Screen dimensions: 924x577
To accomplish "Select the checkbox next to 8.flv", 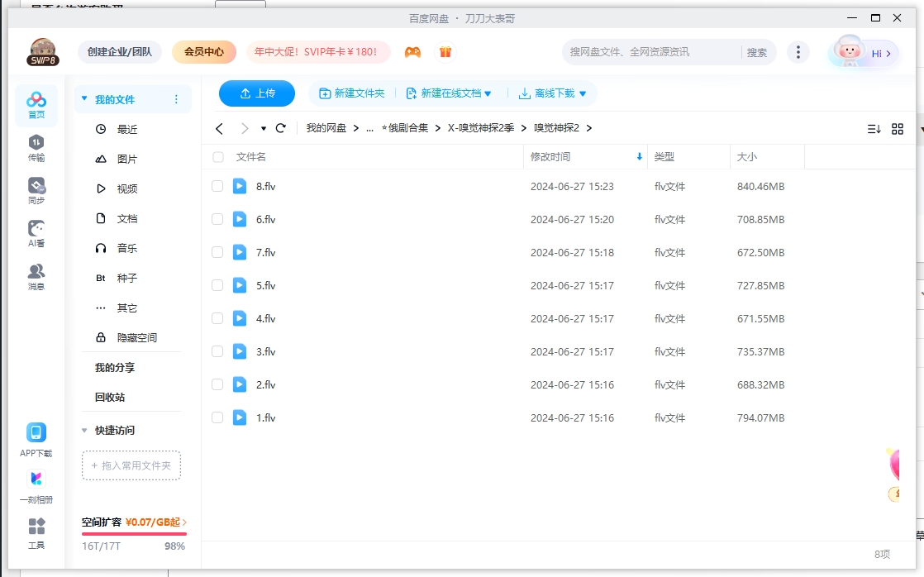I will tap(217, 185).
